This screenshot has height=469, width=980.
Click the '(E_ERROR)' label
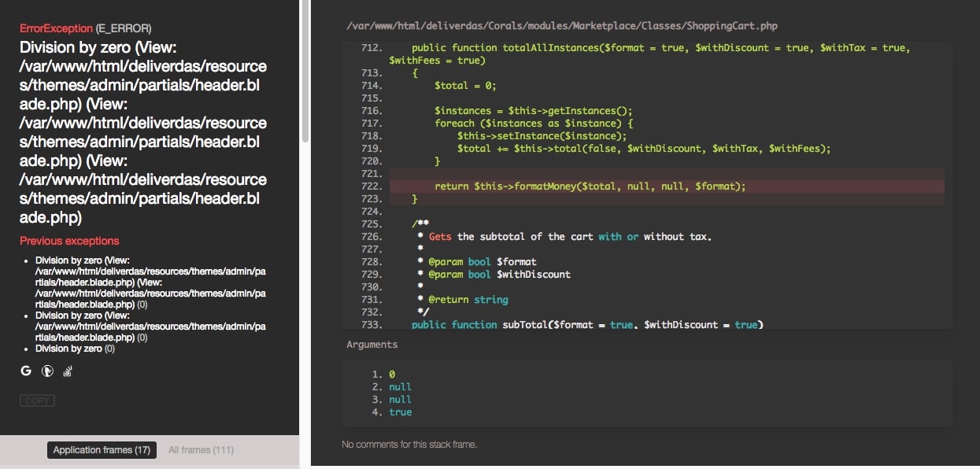point(124,28)
